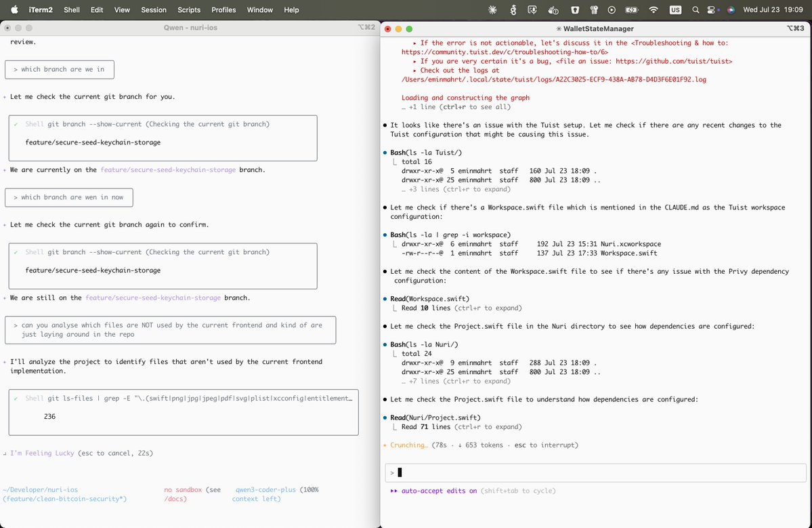Click the '+1 line (ctrl+r to see all)' text

[456, 106]
